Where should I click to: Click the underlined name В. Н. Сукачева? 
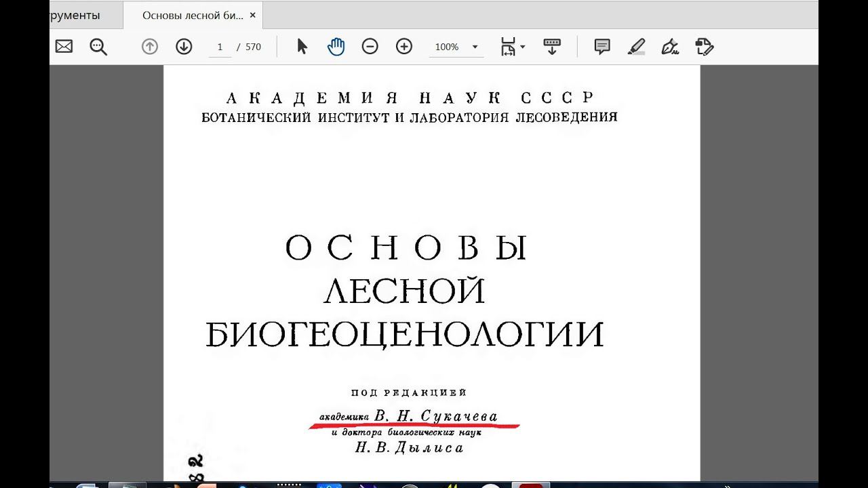pyautogui.click(x=435, y=416)
